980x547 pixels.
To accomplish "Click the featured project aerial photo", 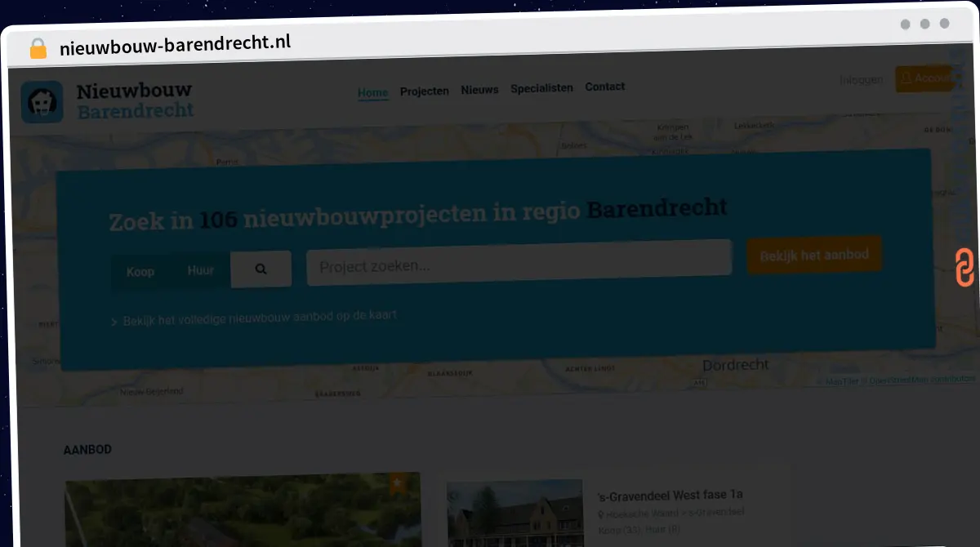I will [243, 510].
